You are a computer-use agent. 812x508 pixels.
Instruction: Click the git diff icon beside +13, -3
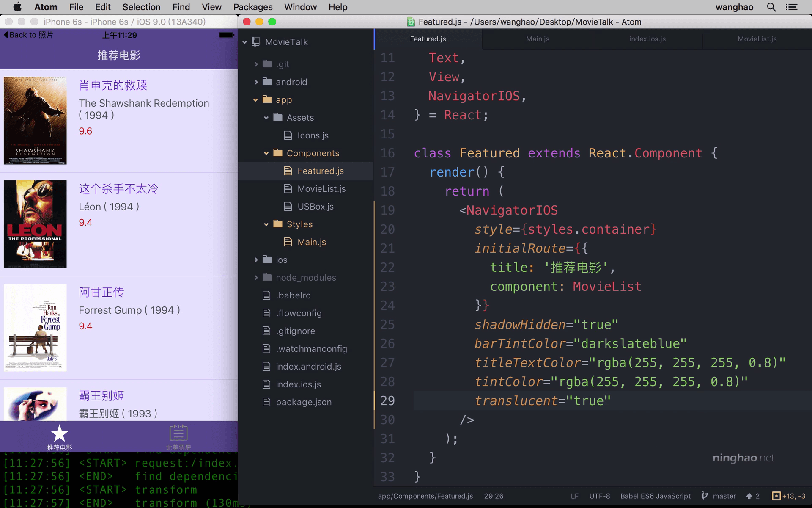776,496
